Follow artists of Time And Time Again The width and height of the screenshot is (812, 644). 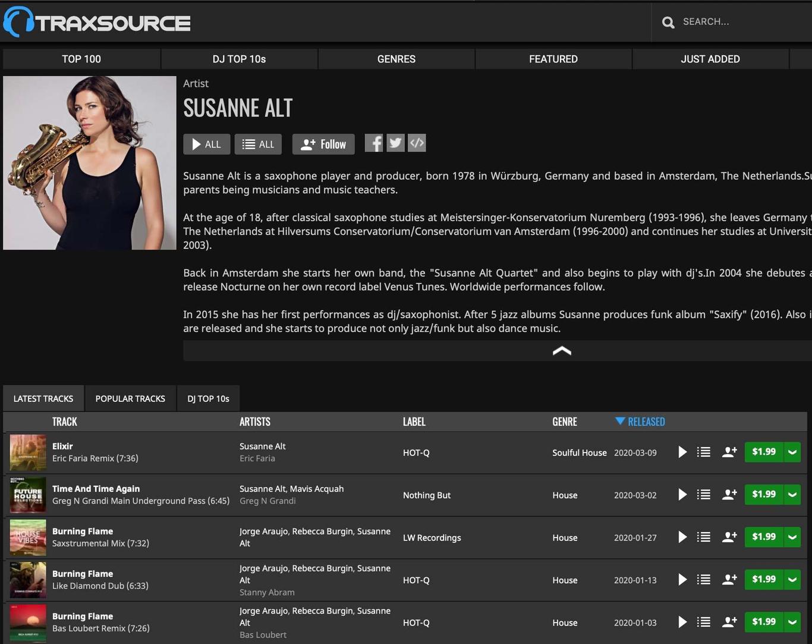click(729, 495)
